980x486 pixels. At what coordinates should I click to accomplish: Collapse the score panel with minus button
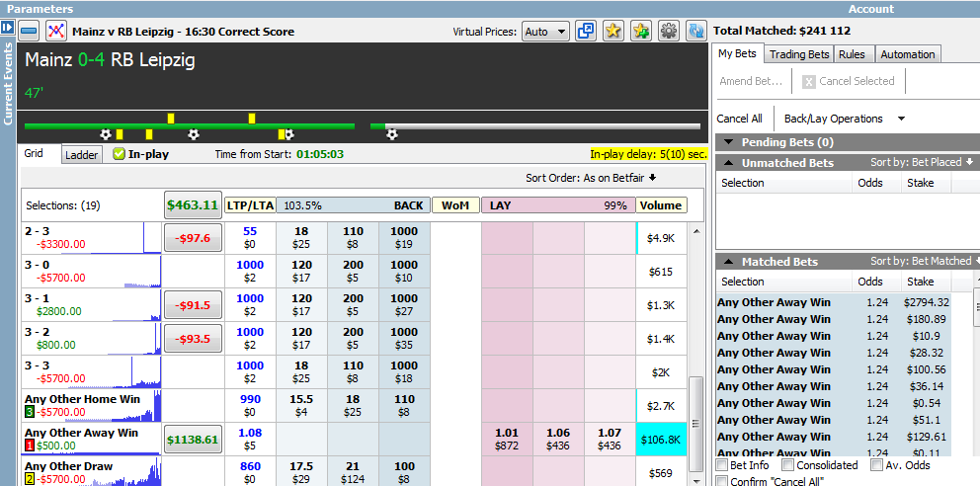(x=30, y=31)
